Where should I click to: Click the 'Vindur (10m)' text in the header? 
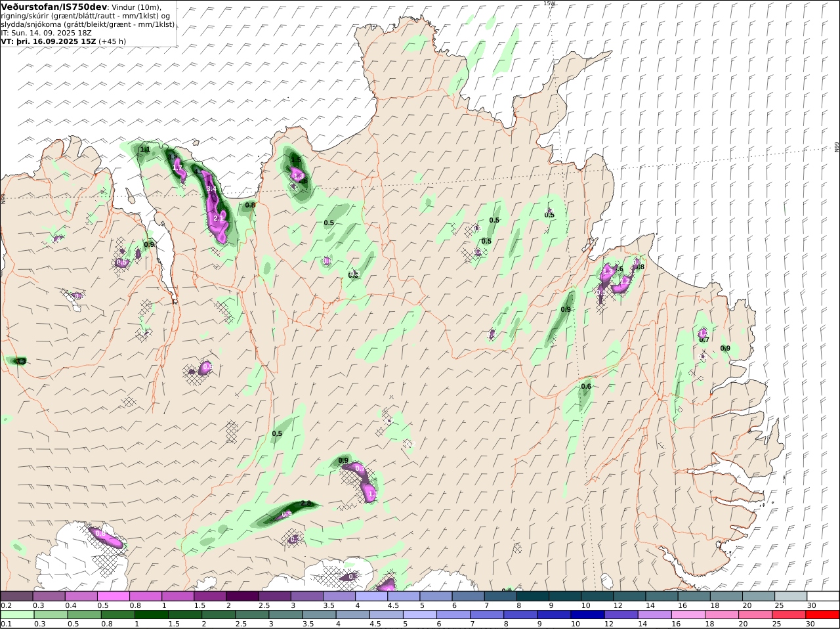[x=136, y=7]
